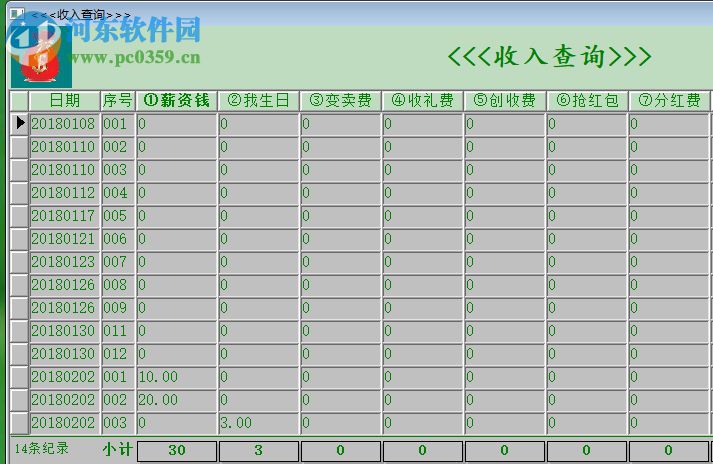Click the 14条纪录 record count label
Screen dimensions: 713x464
coord(42,449)
